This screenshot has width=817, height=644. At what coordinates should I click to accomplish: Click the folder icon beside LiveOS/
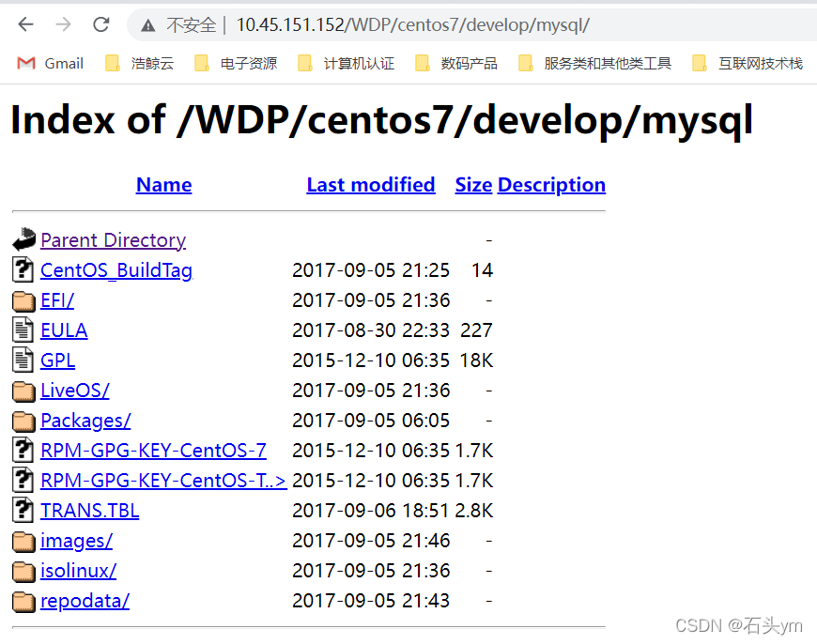[x=24, y=391]
